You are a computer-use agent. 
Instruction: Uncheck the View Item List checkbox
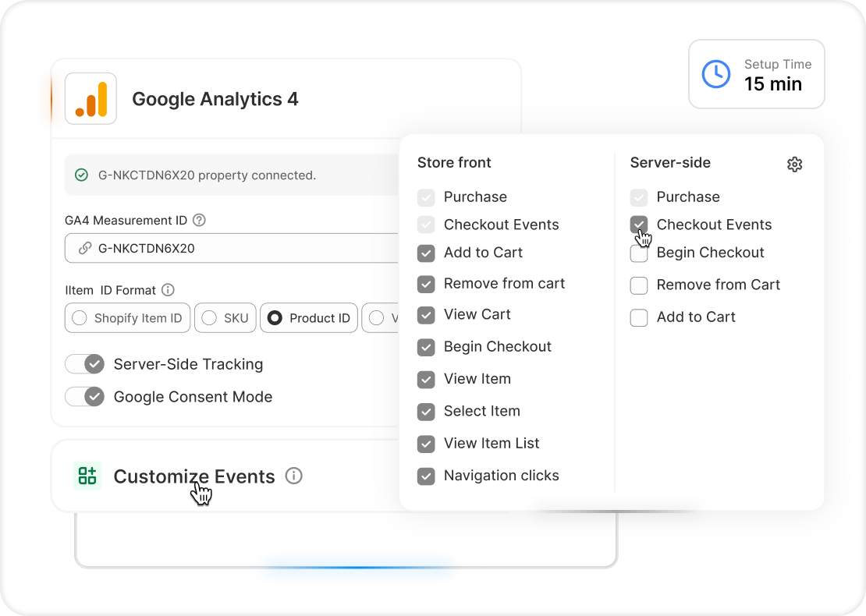point(426,443)
